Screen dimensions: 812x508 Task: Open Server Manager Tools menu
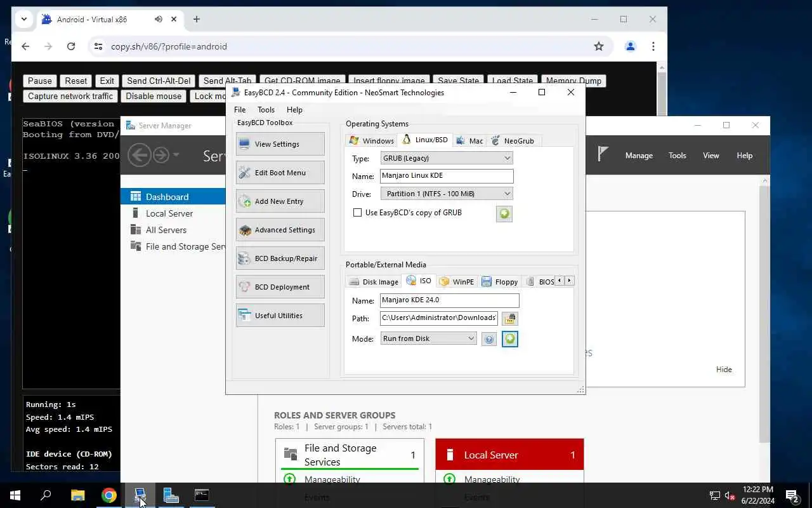pyautogui.click(x=678, y=156)
